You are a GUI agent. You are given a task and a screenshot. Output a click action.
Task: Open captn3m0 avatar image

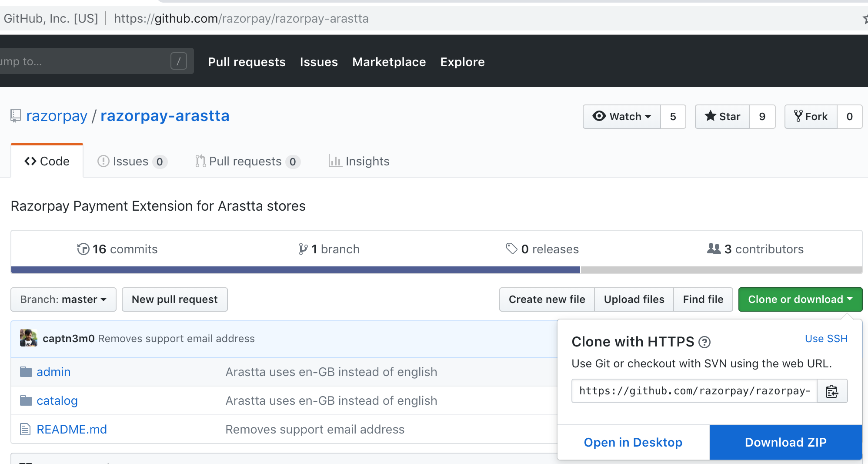29,338
